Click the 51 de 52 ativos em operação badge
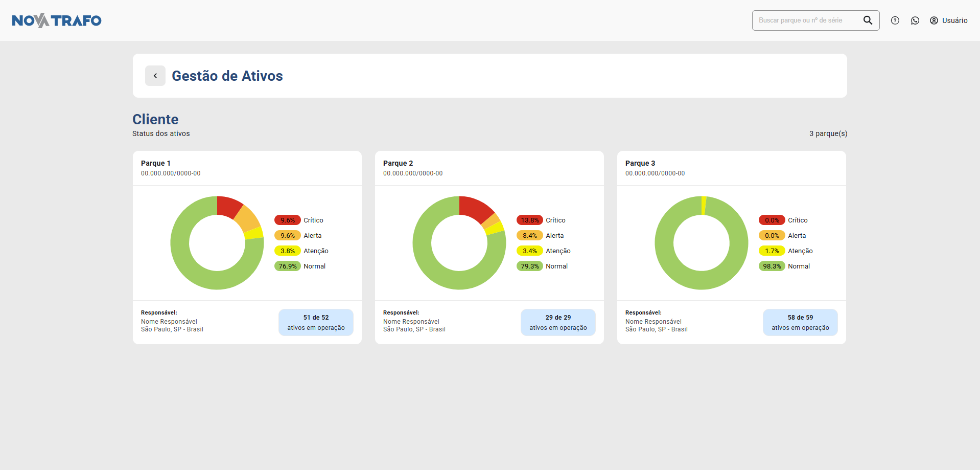The height and width of the screenshot is (470, 980). tap(316, 322)
